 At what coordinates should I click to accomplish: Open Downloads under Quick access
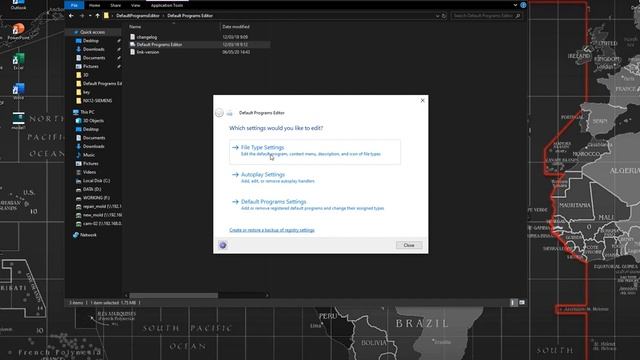point(93,49)
